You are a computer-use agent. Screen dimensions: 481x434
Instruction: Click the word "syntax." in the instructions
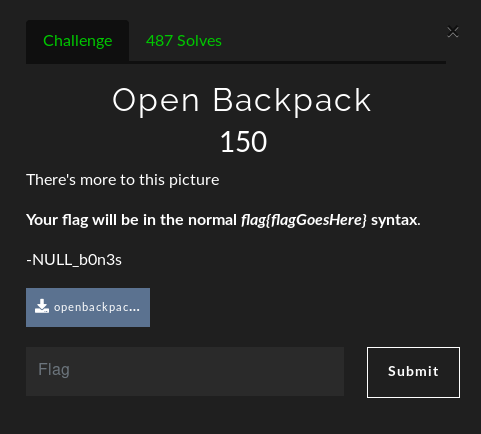click(396, 220)
